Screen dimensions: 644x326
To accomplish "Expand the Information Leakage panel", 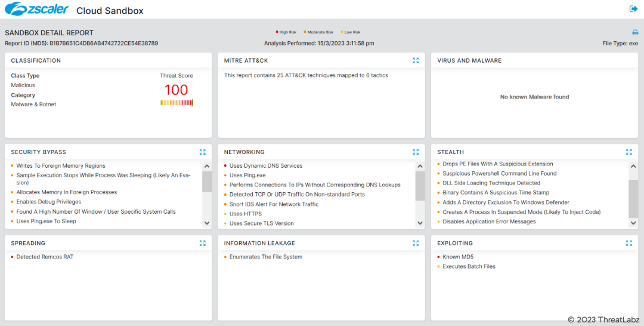I will click(x=416, y=243).
